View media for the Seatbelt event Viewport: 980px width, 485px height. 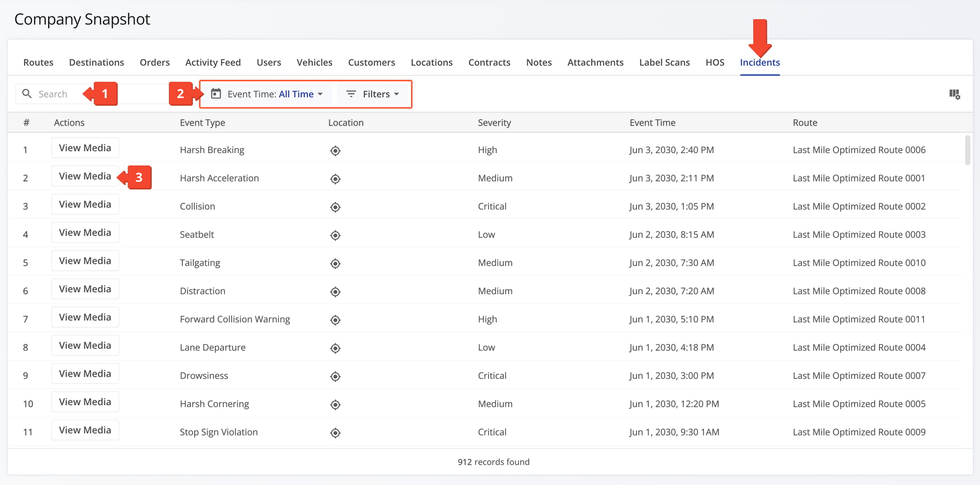85,232
